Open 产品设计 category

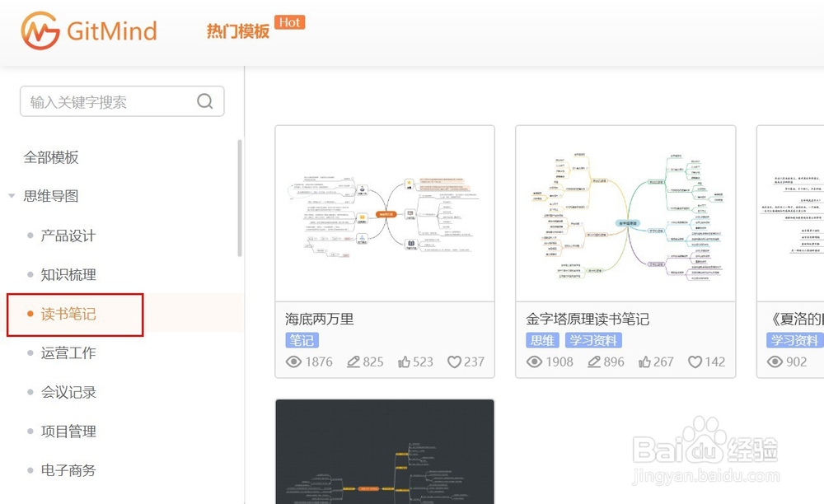[x=68, y=236]
